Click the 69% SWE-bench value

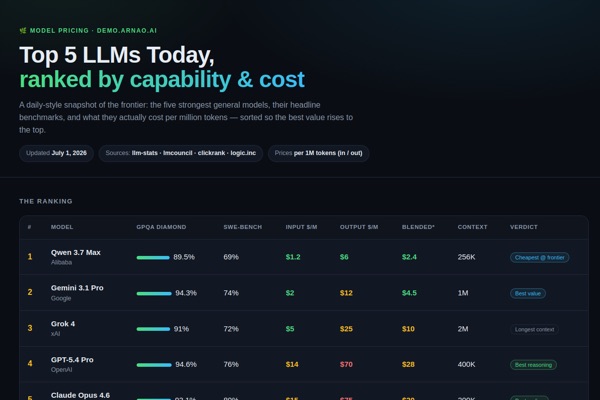pos(231,257)
